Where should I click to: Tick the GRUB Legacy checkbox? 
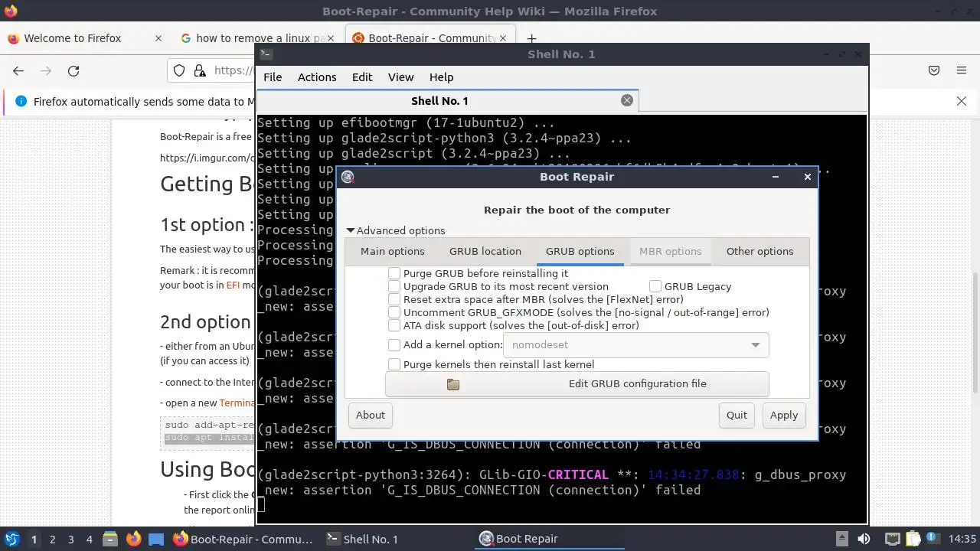coord(655,286)
